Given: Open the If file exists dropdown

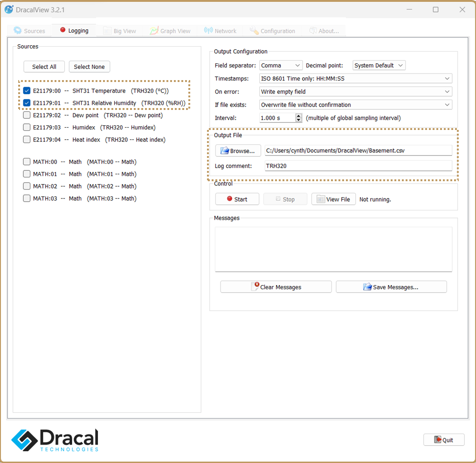Looking at the screenshot, I should click(355, 105).
